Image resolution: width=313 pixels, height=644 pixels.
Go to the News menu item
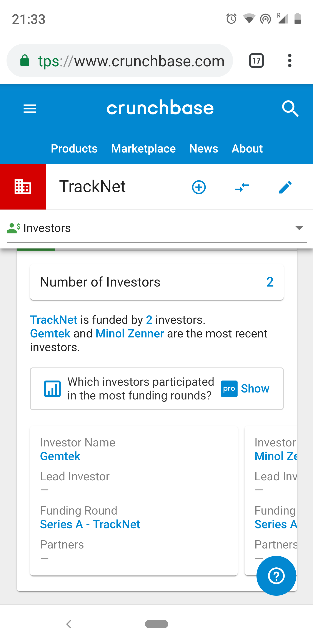coord(204,149)
